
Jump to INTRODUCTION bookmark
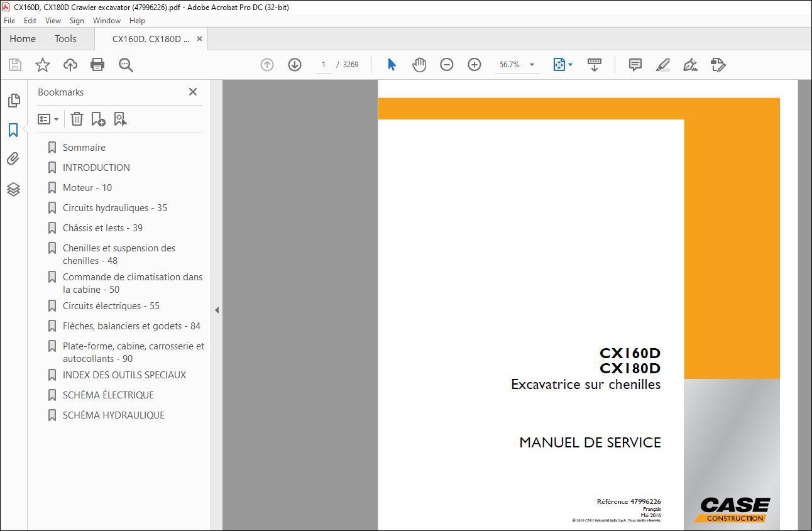coord(96,168)
